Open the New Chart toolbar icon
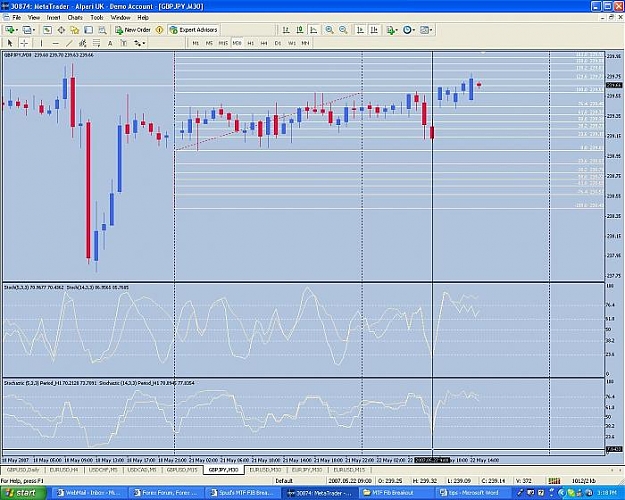 pos(9,30)
